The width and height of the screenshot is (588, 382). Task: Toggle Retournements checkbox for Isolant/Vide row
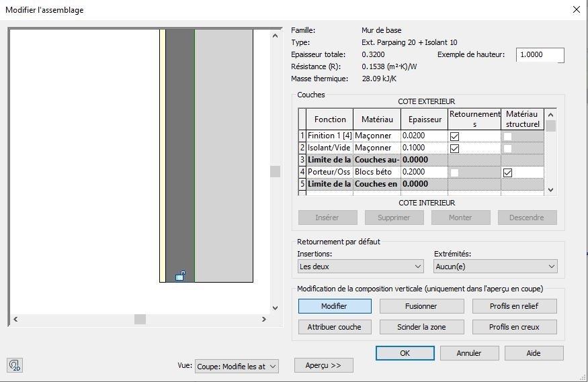tap(454, 148)
